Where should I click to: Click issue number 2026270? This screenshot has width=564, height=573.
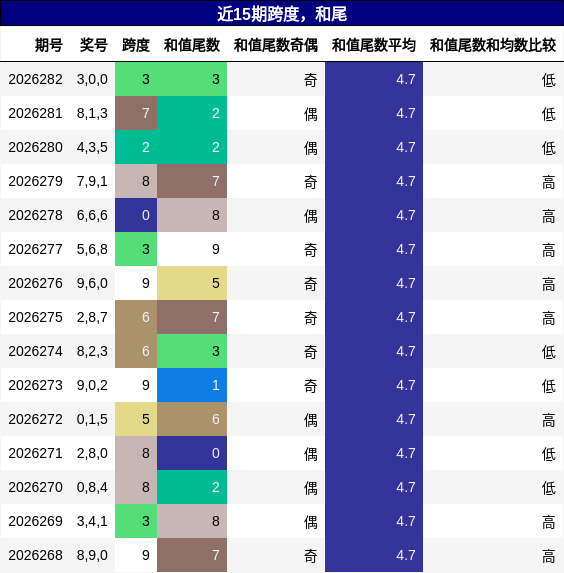point(35,487)
